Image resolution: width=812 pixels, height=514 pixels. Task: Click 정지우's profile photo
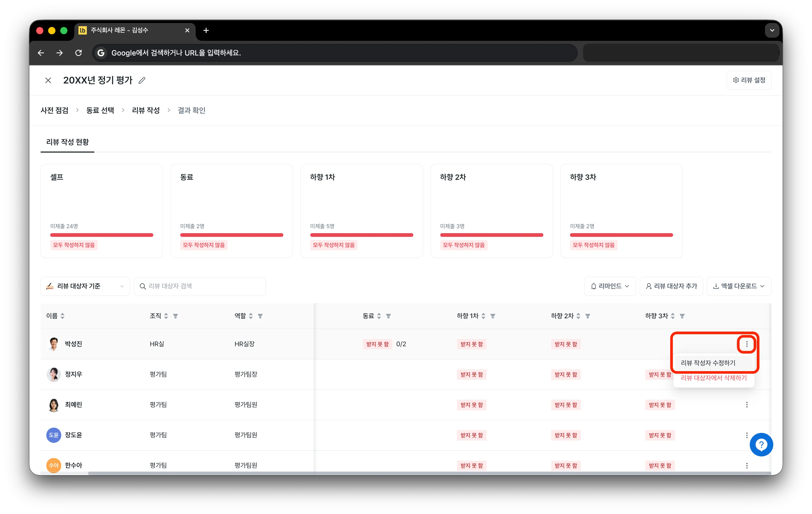tap(54, 374)
